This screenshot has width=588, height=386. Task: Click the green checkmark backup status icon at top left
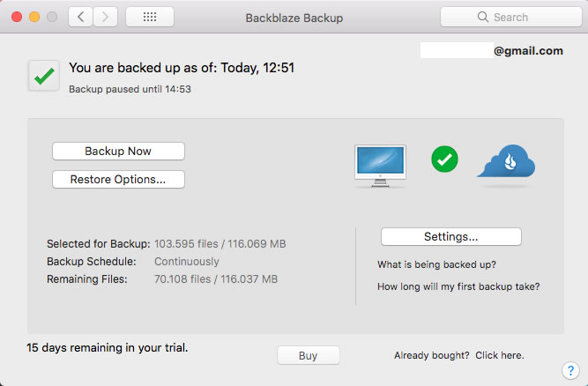coord(44,76)
